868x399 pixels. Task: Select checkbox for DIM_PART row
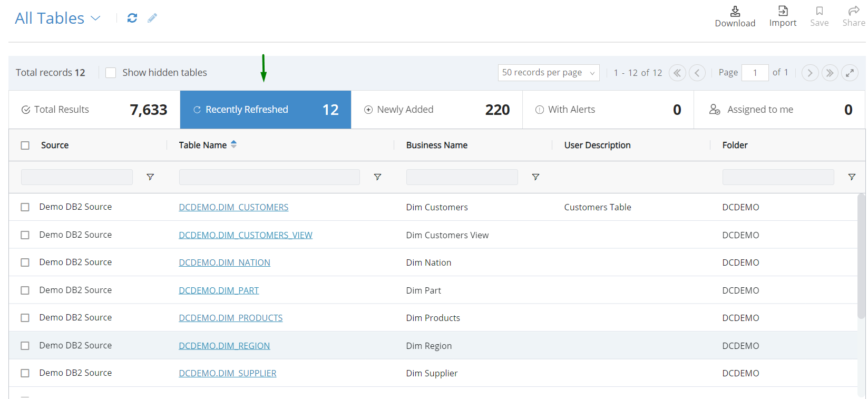tap(25, 290)
